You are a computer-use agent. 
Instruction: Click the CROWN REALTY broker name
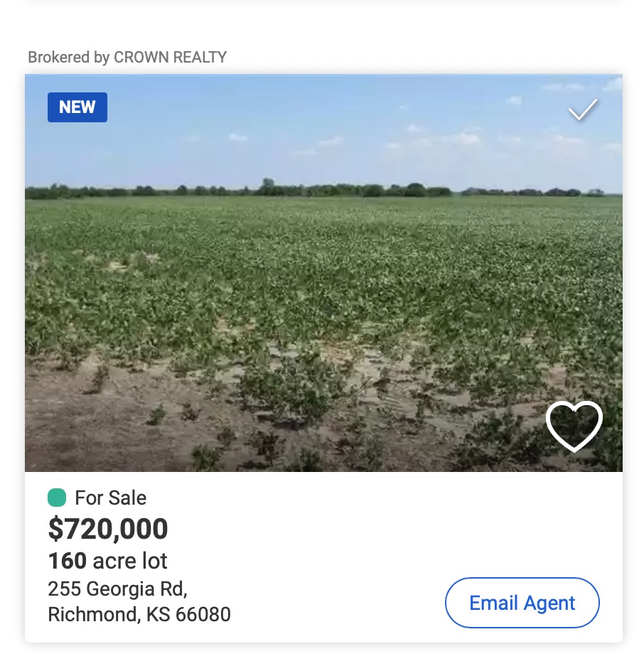(x=170, y=58)
